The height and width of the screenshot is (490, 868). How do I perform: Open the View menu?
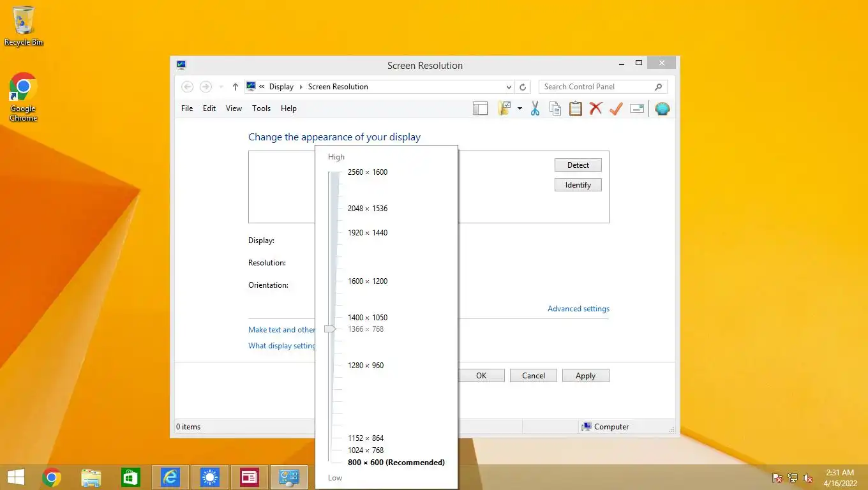click(234, 108)
